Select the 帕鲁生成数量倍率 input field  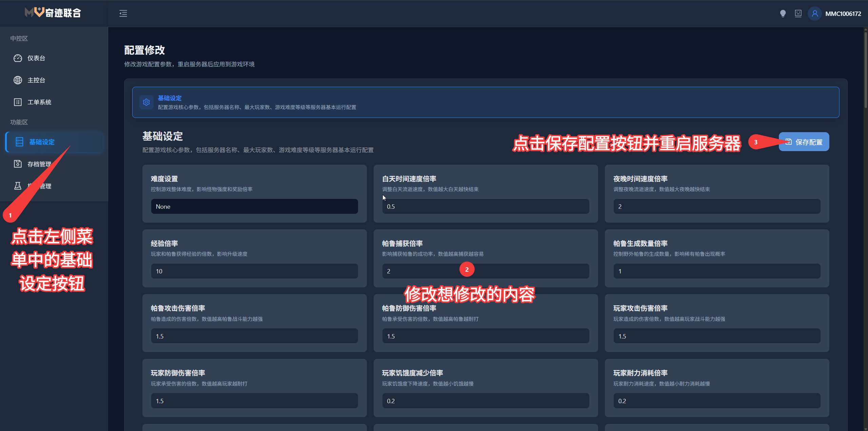click(717, 271)
